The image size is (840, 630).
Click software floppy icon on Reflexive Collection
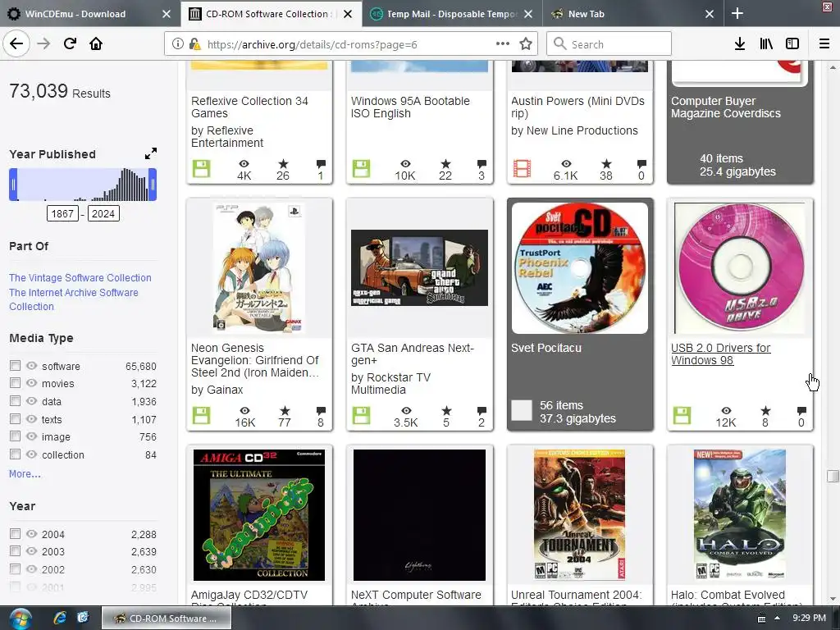(x=202, y=169)
